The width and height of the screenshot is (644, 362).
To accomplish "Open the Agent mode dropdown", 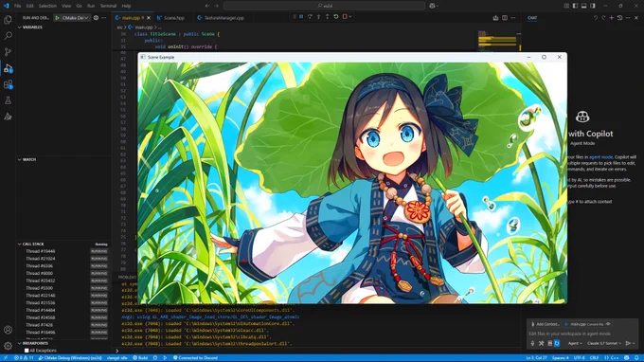I will [575, 343].
